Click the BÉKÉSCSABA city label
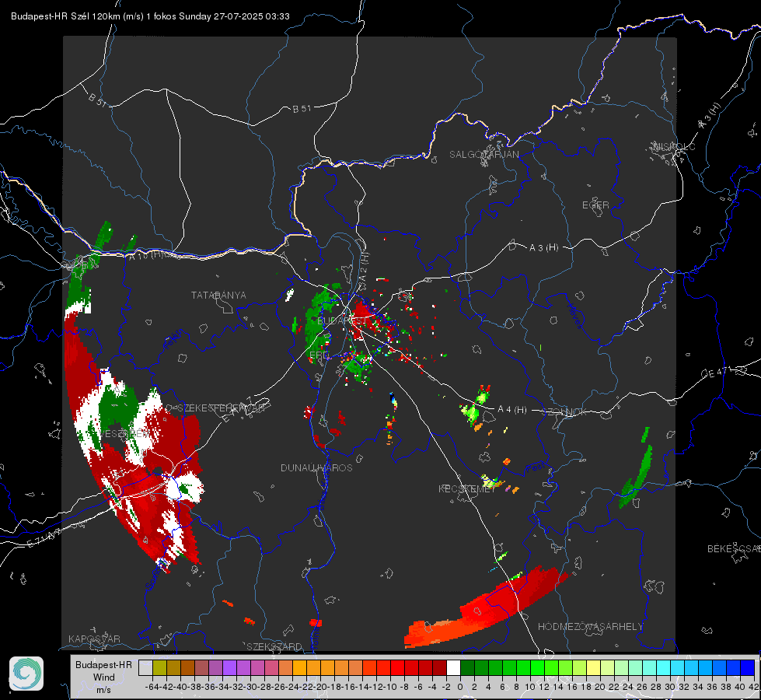Screen dimensions: 761x700 tap(734, 548)
